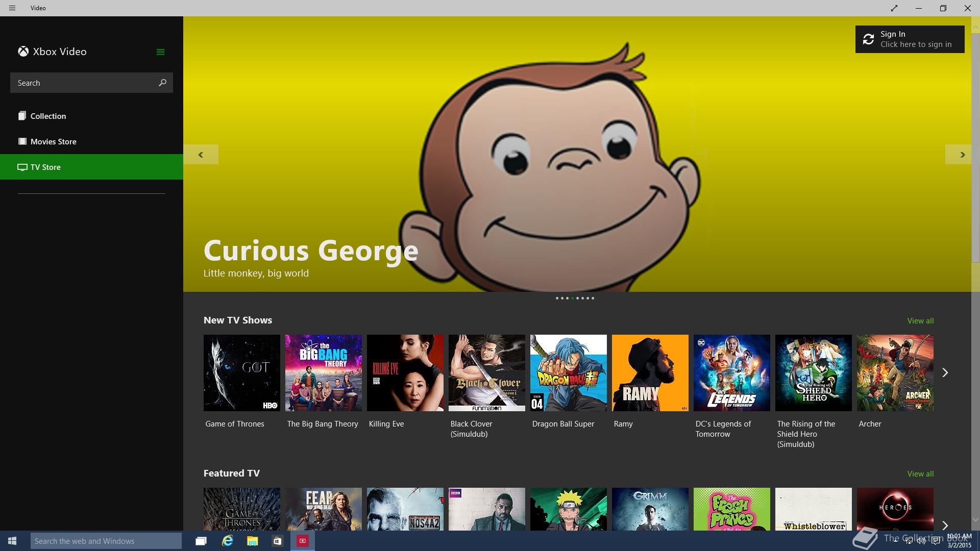Screen dimensions: 980x551
Task: Open Grimm poster in Featured TV
Action: coord(650,509)
